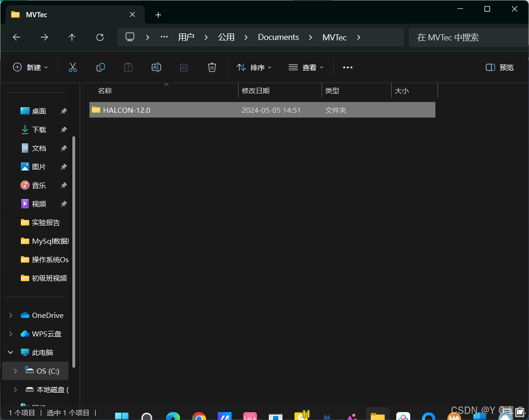The width and height of the screenshot is (529, 420).
Task: Click the MVTec breadcrumb segment
Action: (334, 37)
